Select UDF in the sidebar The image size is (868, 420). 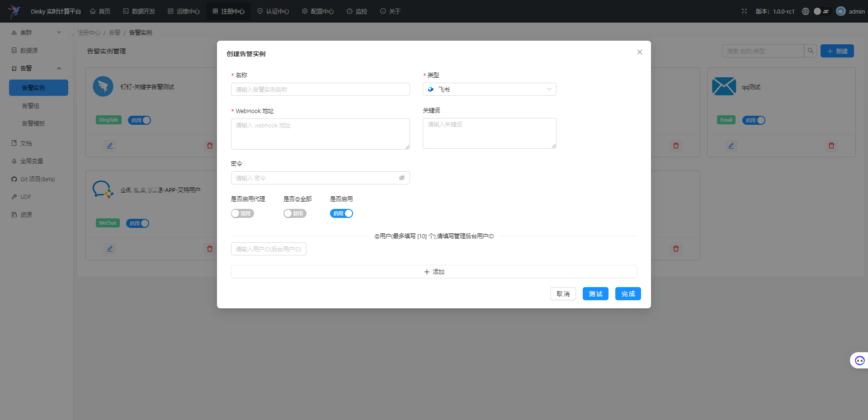point(38,197)
